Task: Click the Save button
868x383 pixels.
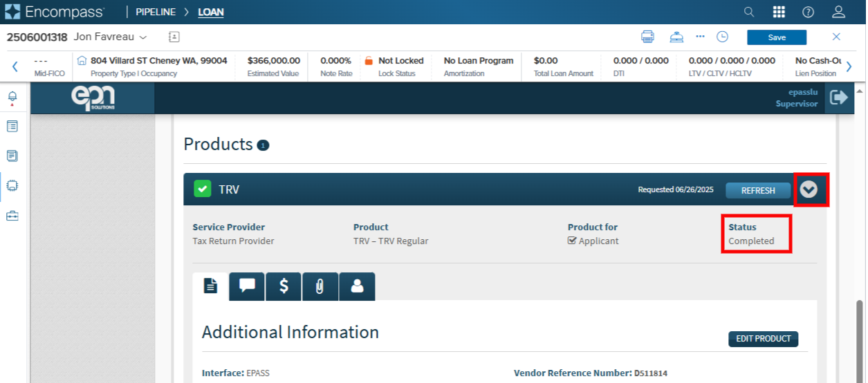Action: pyautogui.click(x=777, y=37)
